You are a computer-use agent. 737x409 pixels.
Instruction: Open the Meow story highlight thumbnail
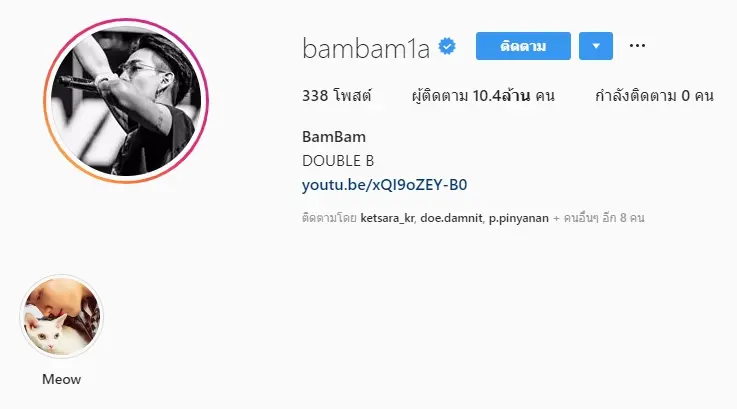pyautogui.click(x=62, y=316)
